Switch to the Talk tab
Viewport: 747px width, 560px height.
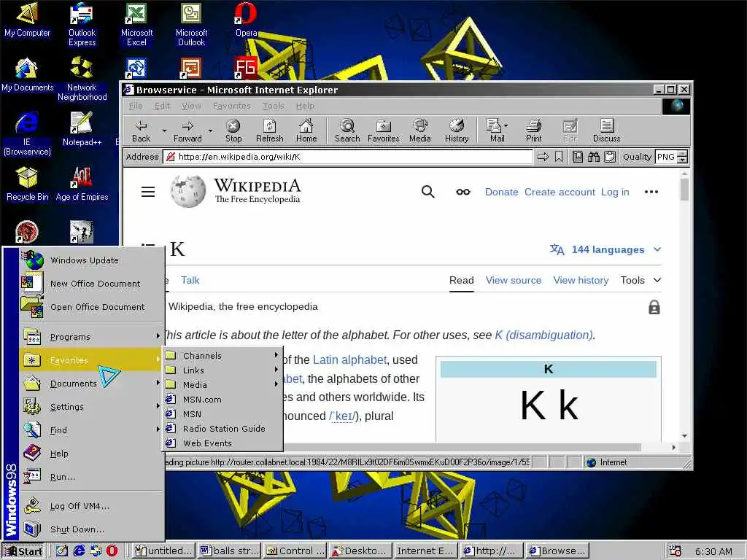(190, 280)
